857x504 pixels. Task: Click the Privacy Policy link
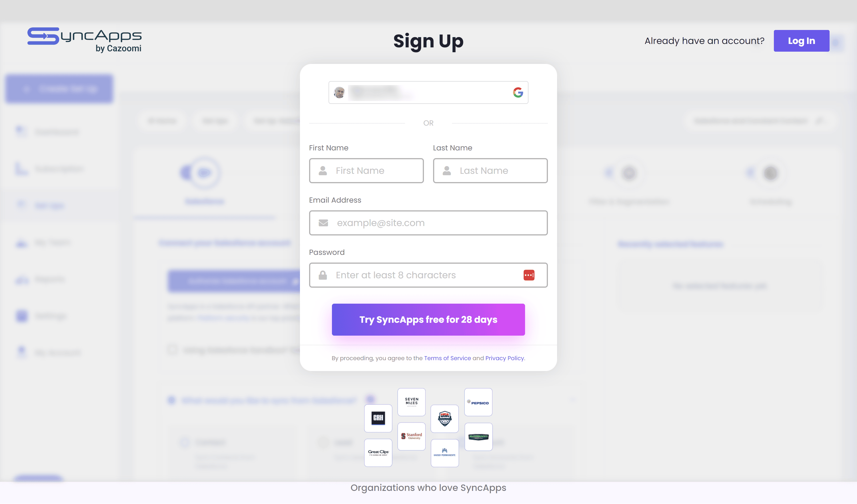coord(504,358)
